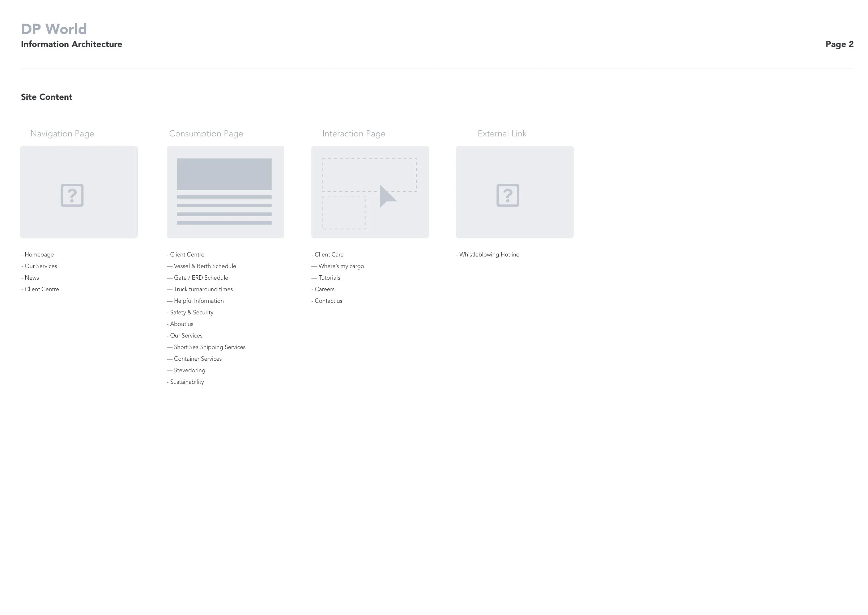
Task: Click the 'External Link' column heading
Action: coord(502,134)
